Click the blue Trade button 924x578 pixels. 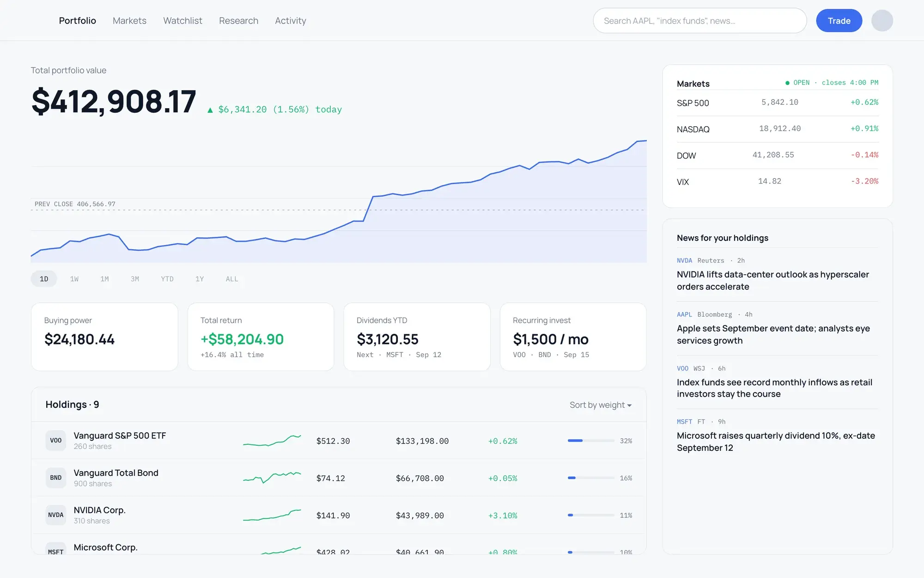pyautogui.click(x=839, y=21)
